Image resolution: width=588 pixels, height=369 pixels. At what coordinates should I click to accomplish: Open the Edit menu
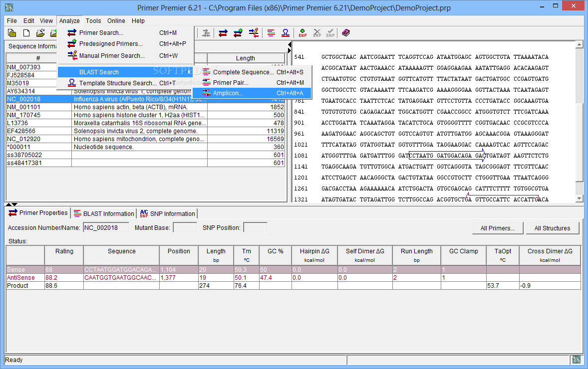[28, 20]
